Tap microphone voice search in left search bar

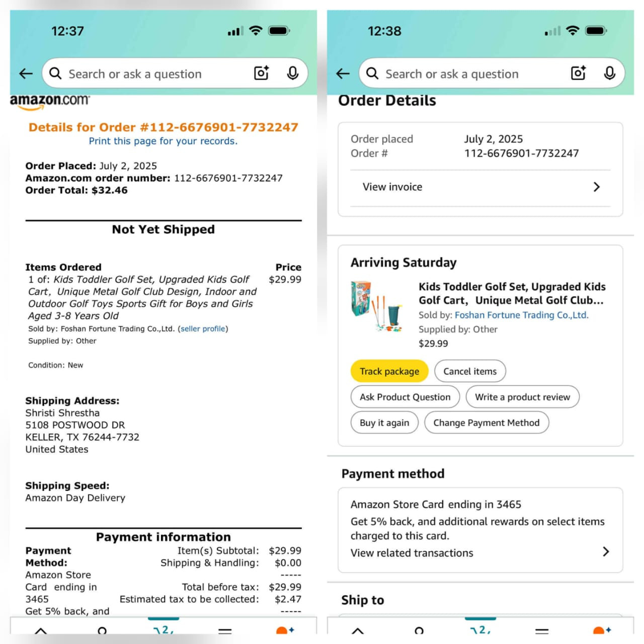[293, 73]
